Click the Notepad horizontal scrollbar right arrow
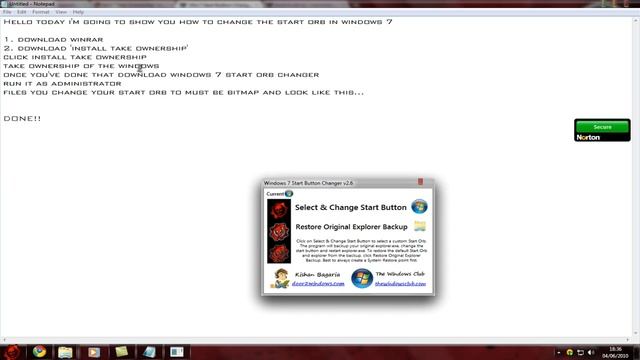 click(628, 340)
